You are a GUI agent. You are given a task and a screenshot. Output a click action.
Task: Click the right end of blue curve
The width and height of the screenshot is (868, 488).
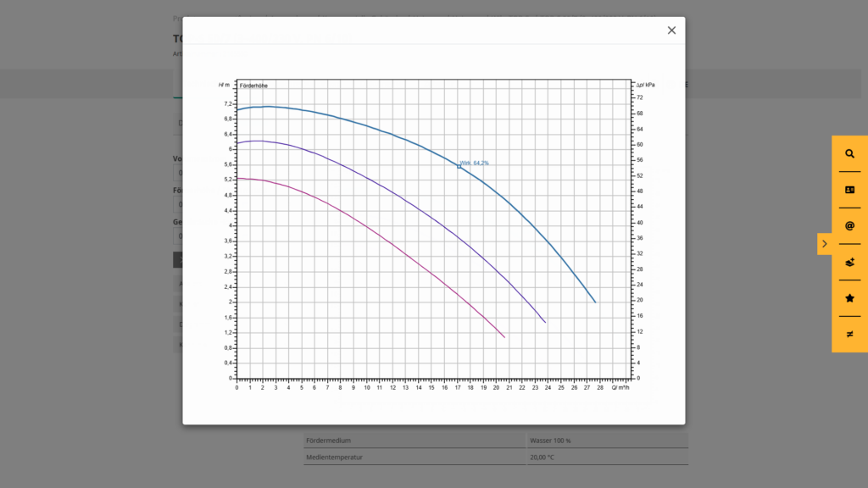coord(595,302)
